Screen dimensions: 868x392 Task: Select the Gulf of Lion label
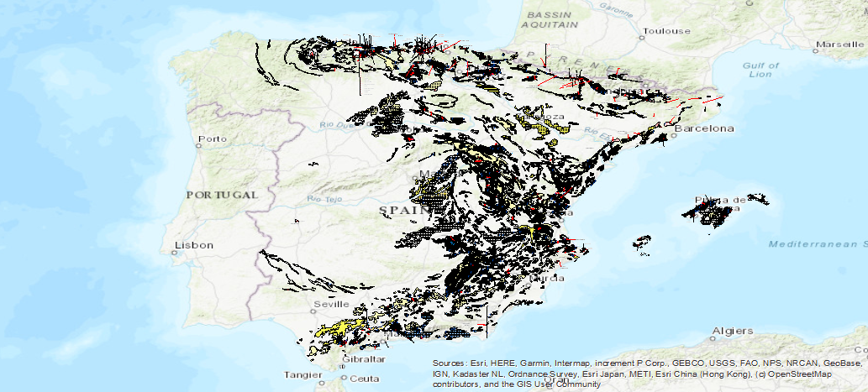point(760,69)
